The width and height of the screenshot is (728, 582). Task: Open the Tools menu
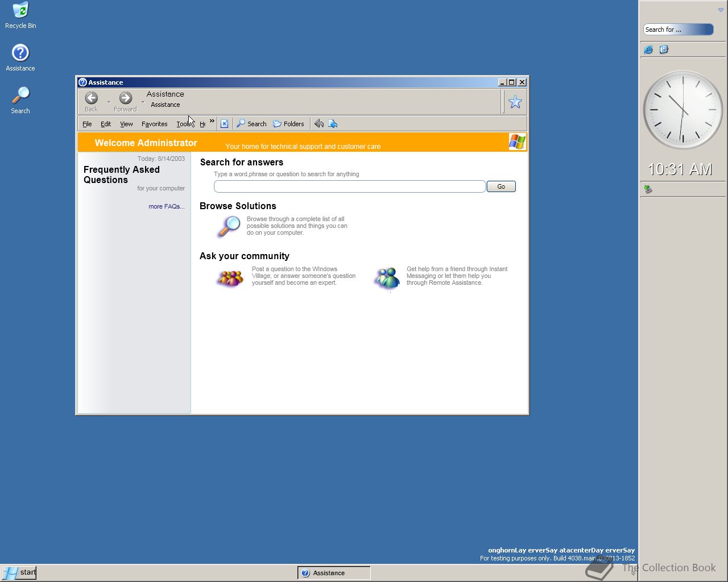pyautogui.click(x=184, y=124)
